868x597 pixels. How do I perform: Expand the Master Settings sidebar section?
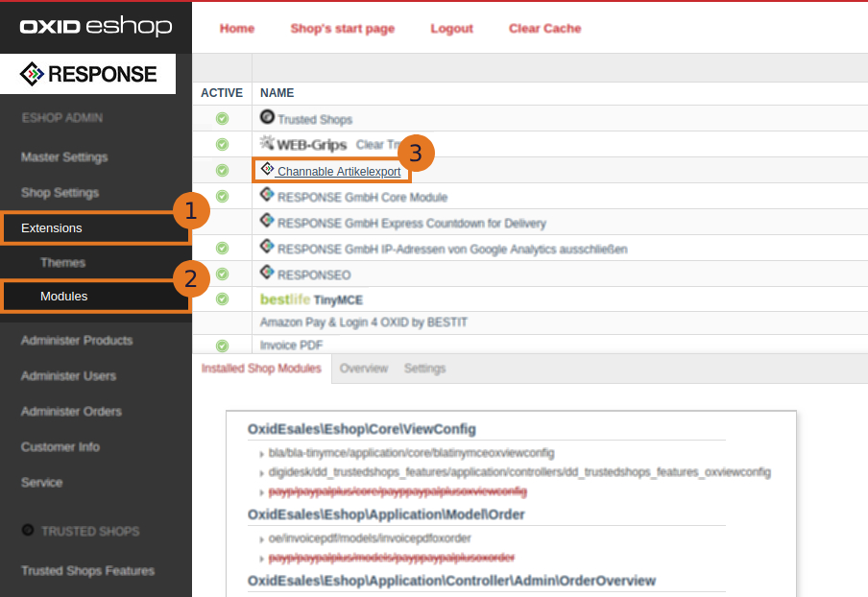(x=64, y=157)
